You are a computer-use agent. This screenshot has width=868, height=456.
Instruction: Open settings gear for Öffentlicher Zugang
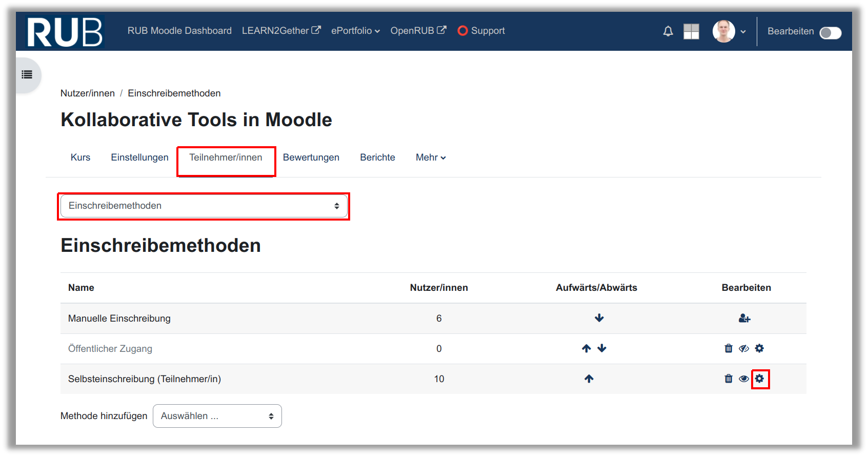759,349
